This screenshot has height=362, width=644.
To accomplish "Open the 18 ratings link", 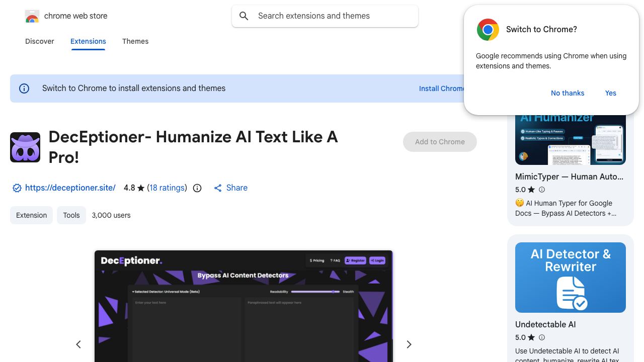I will [x=167, y=188].
